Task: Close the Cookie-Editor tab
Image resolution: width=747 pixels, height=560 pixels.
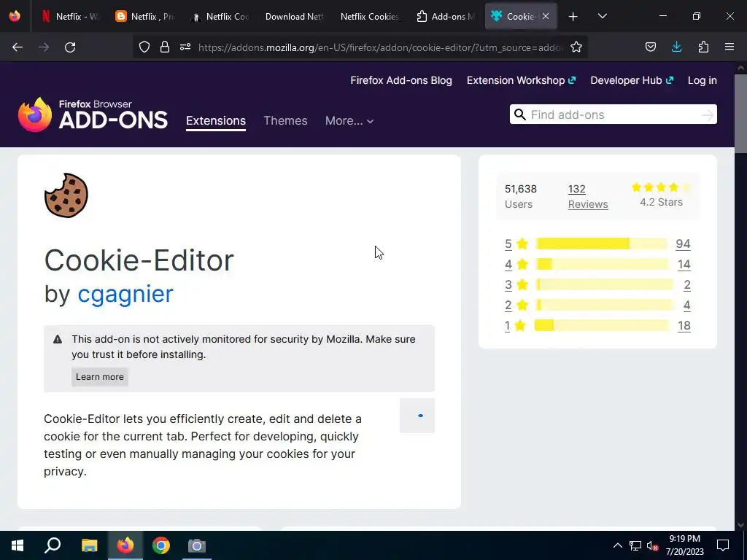Action: [546, 16]
